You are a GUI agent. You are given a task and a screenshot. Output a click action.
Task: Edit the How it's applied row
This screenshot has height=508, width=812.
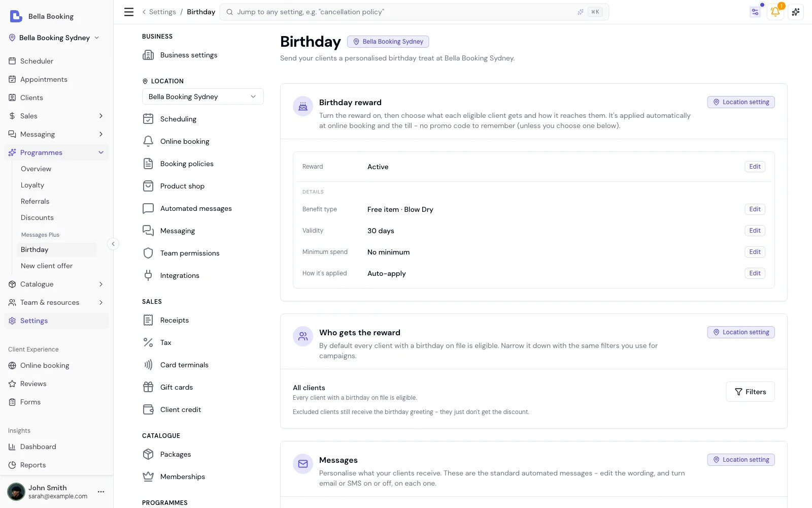[x=755, y=273]
